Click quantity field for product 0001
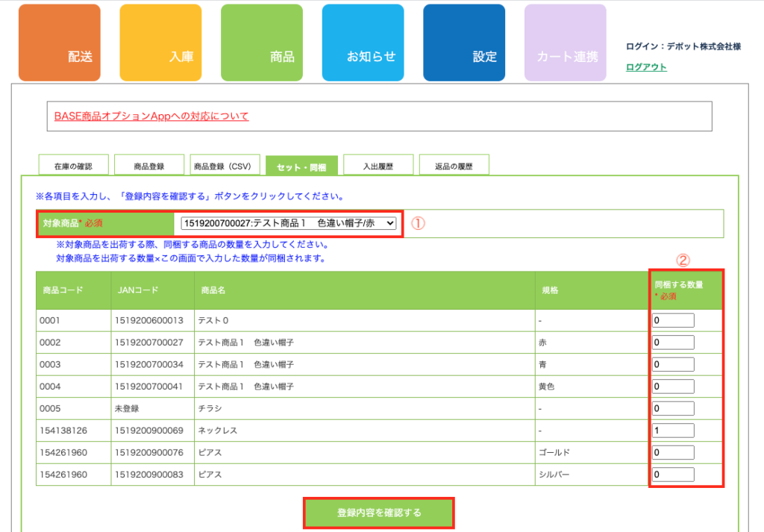764x532 pixels. coord(673,321)
